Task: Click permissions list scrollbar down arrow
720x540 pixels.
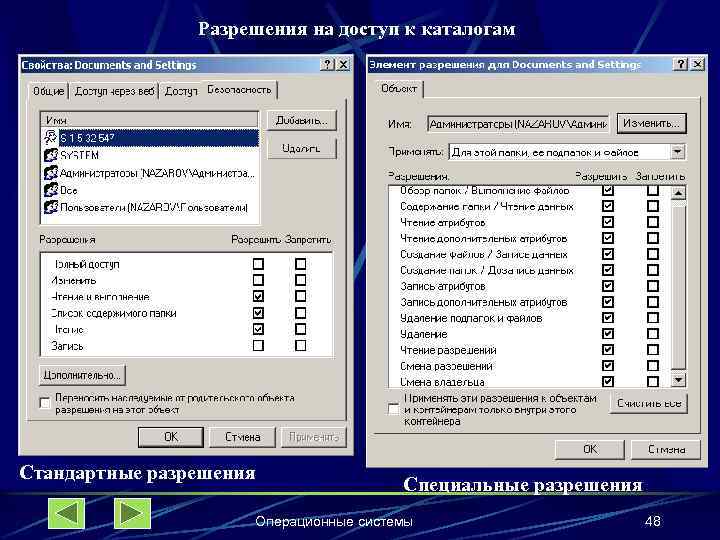Action: [678, 379]
